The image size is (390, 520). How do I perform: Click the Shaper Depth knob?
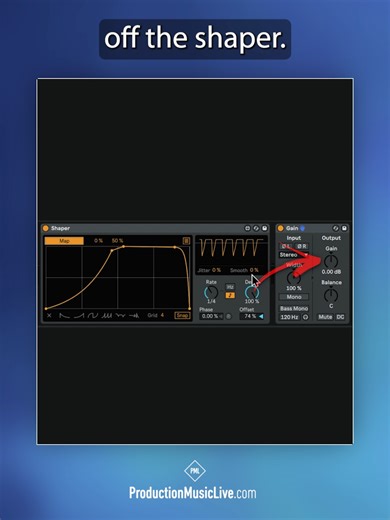tap(252, 292)
